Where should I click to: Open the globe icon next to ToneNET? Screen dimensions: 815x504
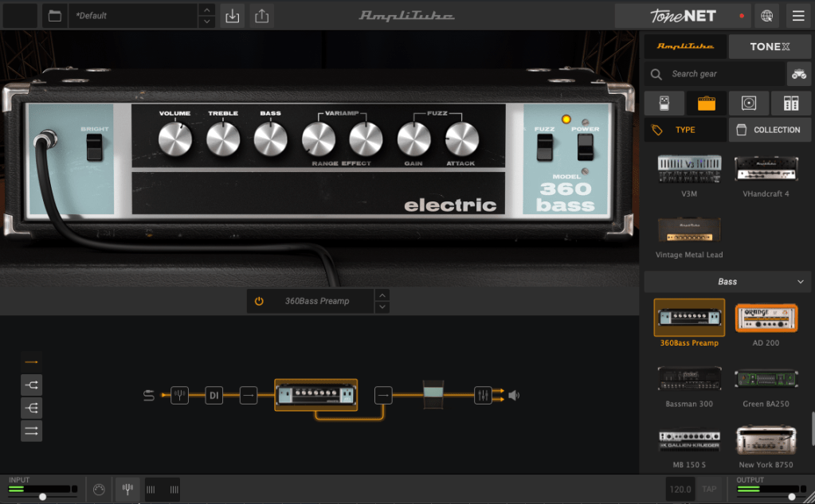click(766, 16)
